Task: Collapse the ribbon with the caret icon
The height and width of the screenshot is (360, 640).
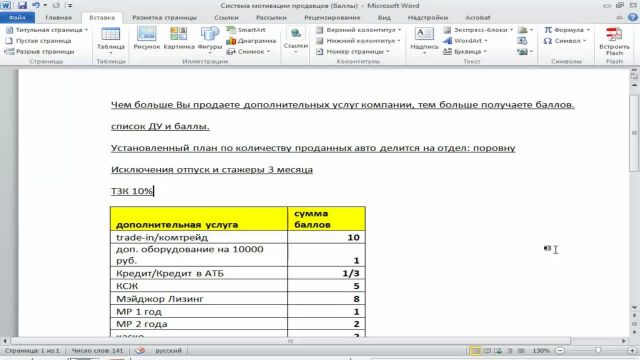Action: 620,18
